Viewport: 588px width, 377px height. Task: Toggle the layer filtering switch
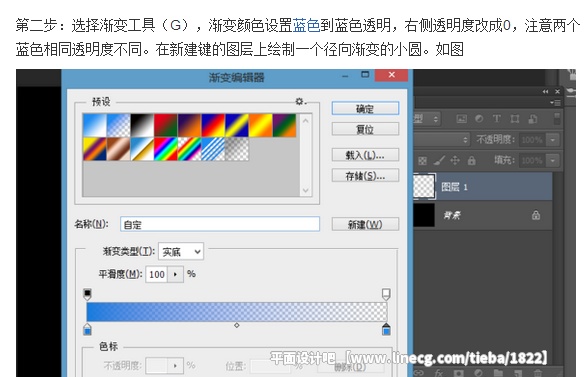click(557, 119)
